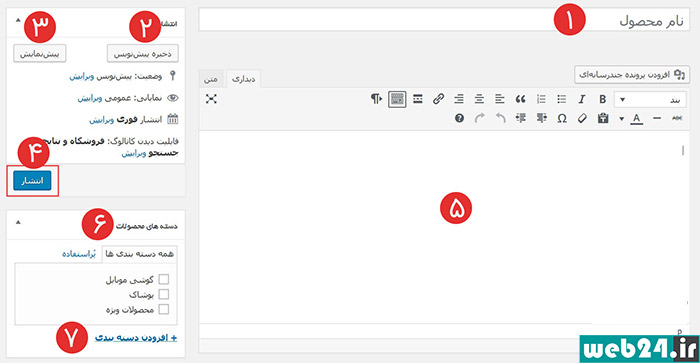Screen dimensions: 700x363
Task: Click the Add Media button (افزودن پرونده چندرسانه‌ای)
Action: [632, 75]
